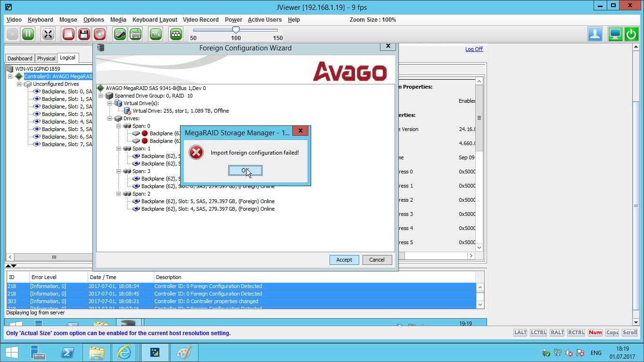Collapse the Span: 0 tree node
The height and width of the screenshot is (362, 644).
point(119,126)
